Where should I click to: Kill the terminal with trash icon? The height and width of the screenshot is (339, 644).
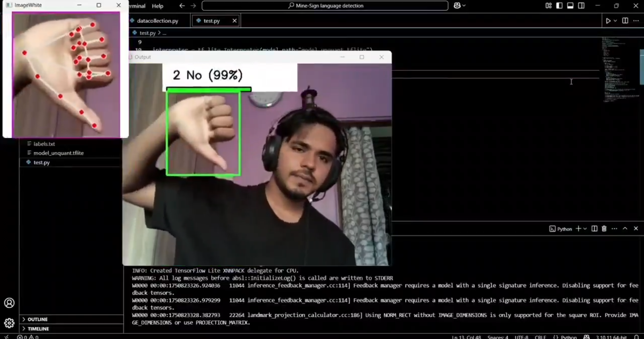point(604,229)
